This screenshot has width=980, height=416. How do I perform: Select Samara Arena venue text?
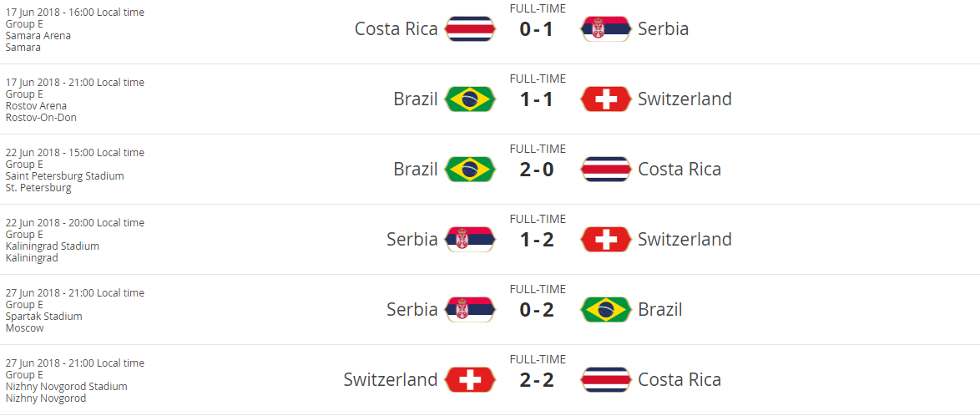click(38, 36)
